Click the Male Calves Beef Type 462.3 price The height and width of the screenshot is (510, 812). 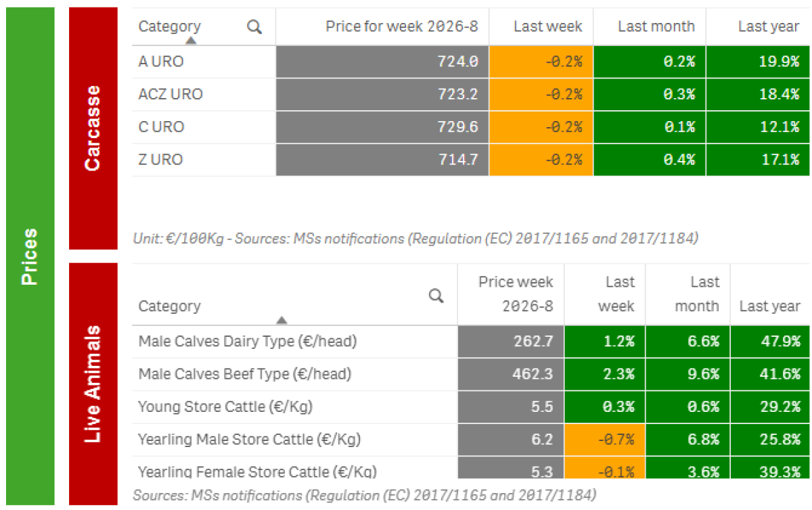click(511, 374)
